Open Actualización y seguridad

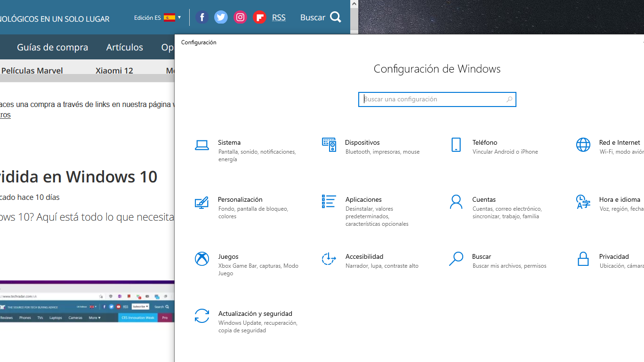coord(255,313)
